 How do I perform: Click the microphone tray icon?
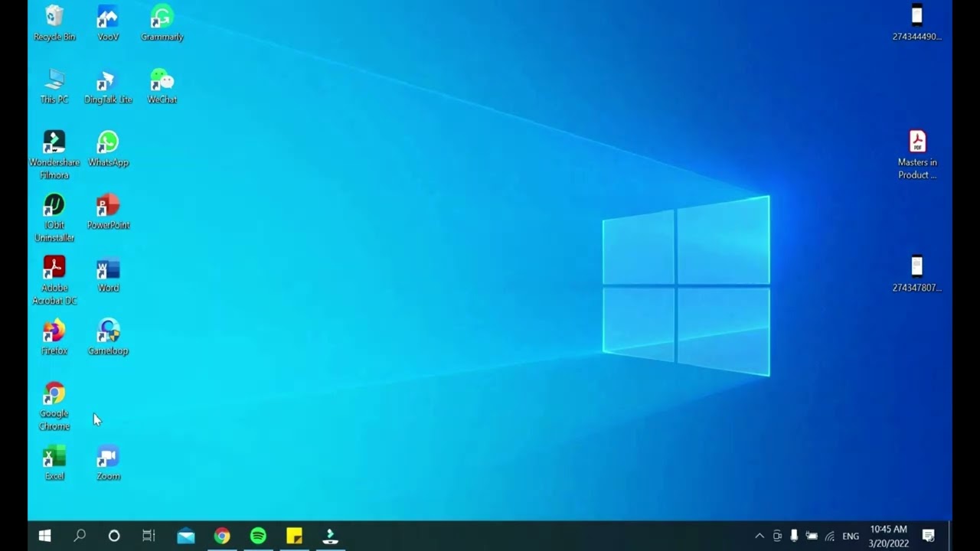pos(794,536)
